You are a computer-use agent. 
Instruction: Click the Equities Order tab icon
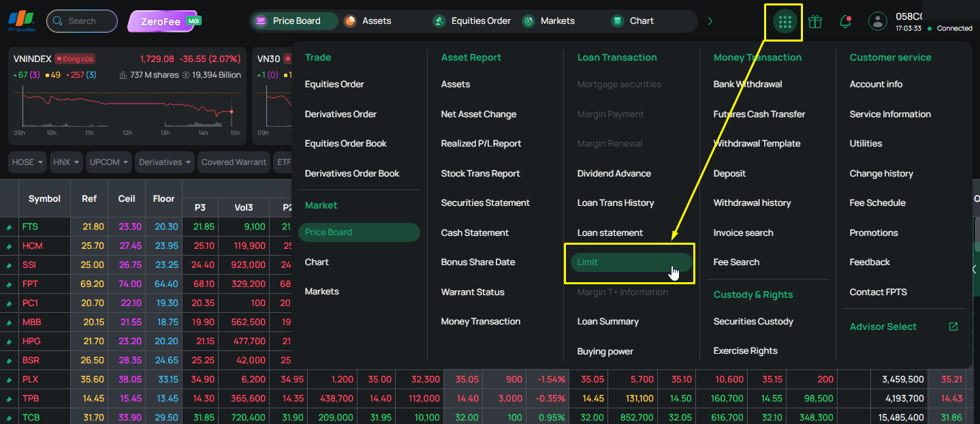439,21
